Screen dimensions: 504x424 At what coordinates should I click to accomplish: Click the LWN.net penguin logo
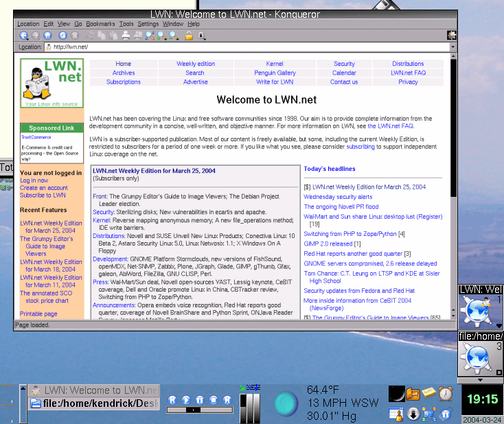(51, 83)
